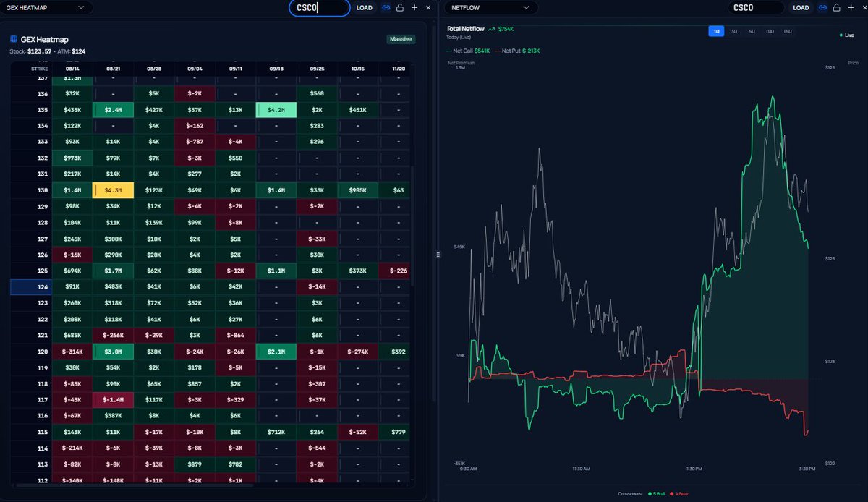Screen dimensions: 868x502
Task: Click the $483K cell at strike 124
Action: coord(113,287)
